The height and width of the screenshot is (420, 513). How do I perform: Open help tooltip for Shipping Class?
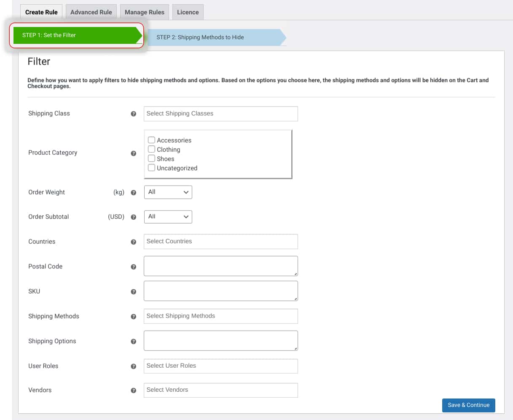(134, 114)
